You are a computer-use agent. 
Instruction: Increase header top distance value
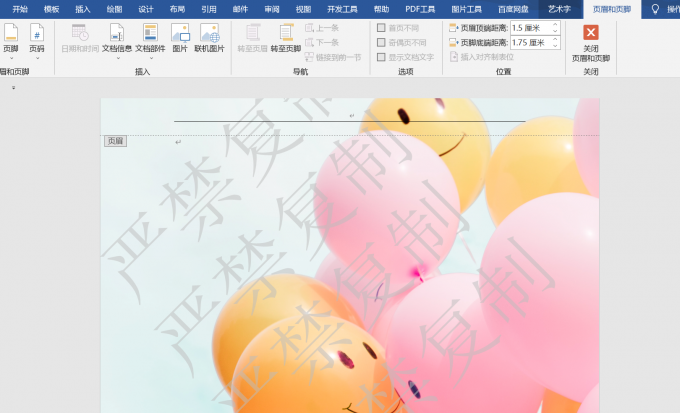[555, 25]
